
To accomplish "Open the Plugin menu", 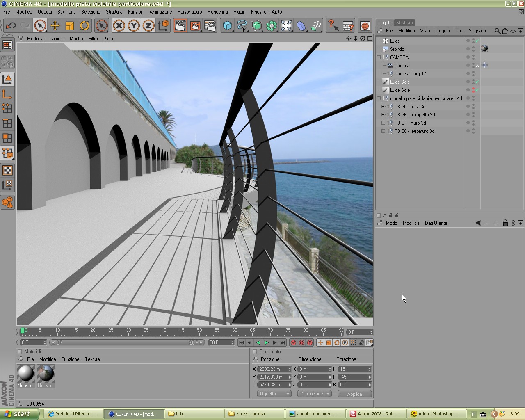I will [239, 12].
